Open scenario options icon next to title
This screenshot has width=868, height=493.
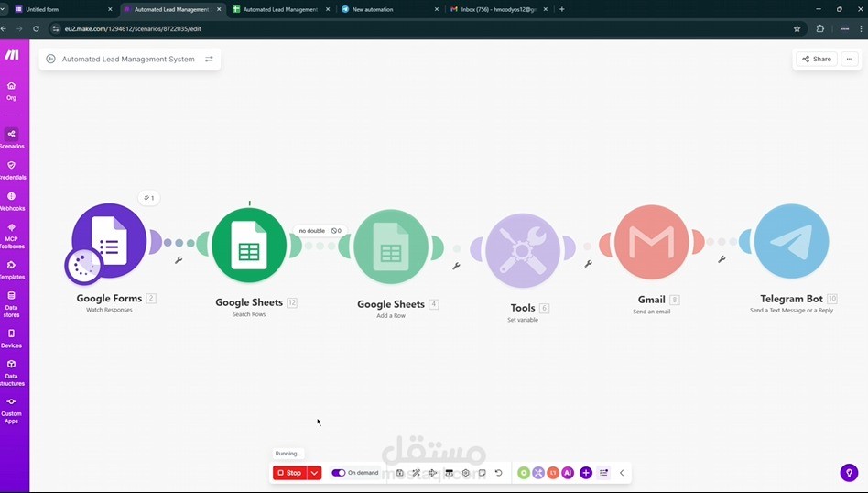209,59
